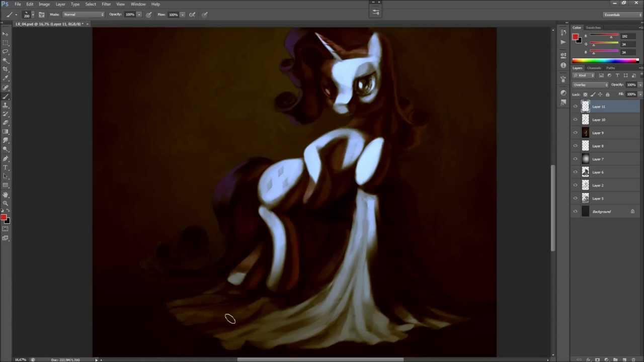
Task: Open the brush blend Mode dropdown
Action: (84, 15)
